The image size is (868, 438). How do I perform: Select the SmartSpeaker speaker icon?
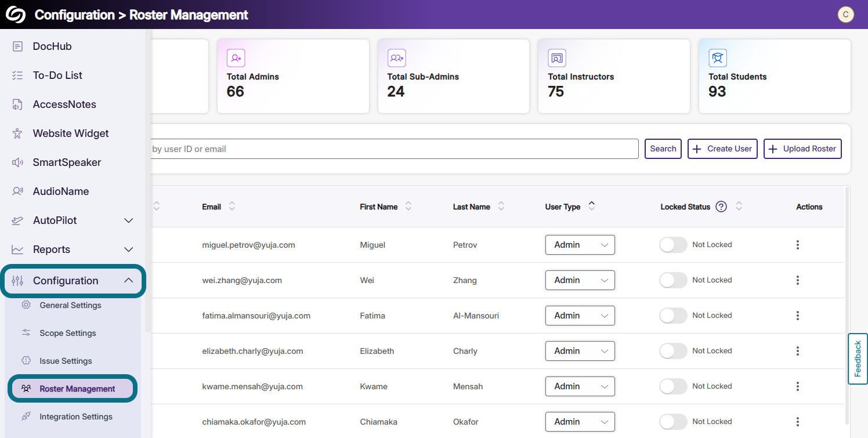click(17, 162)
